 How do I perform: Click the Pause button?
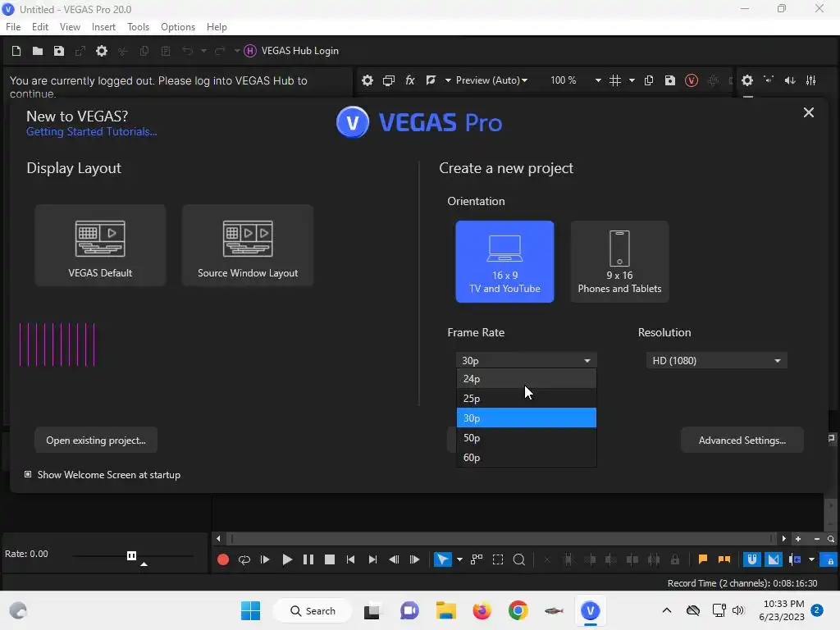click(308, 559)
